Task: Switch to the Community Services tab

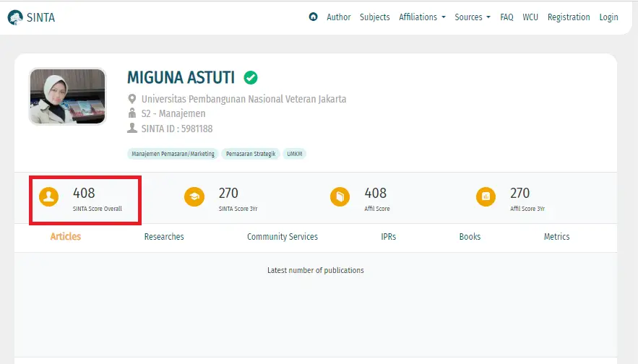Action: pyautogui.click(x=283, y=237)
